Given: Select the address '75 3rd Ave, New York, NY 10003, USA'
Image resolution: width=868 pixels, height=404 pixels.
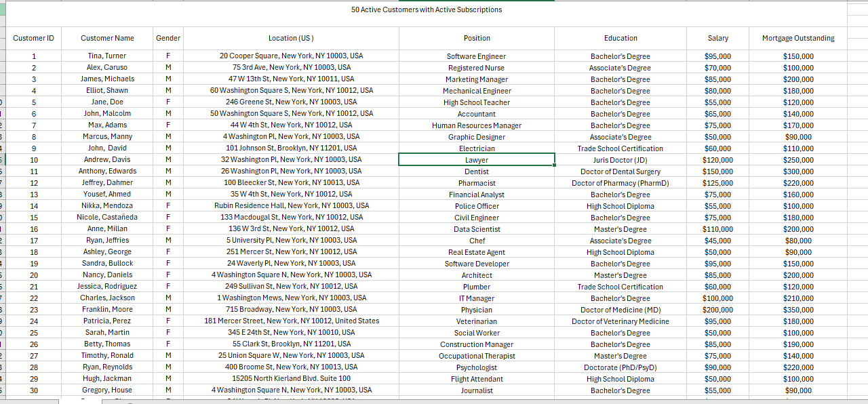Looking at the screenshot, I should point(291,67).
